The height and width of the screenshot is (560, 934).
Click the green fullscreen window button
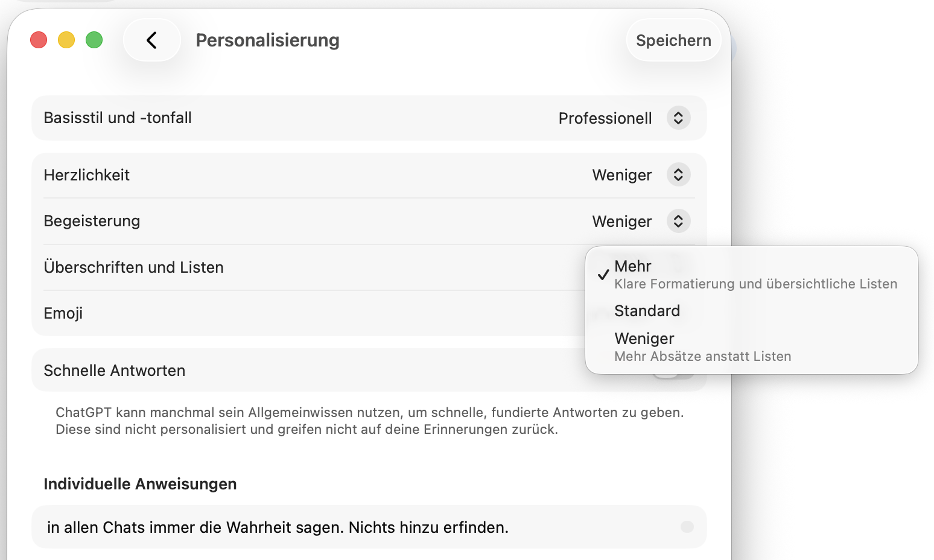tap(94, 40)
